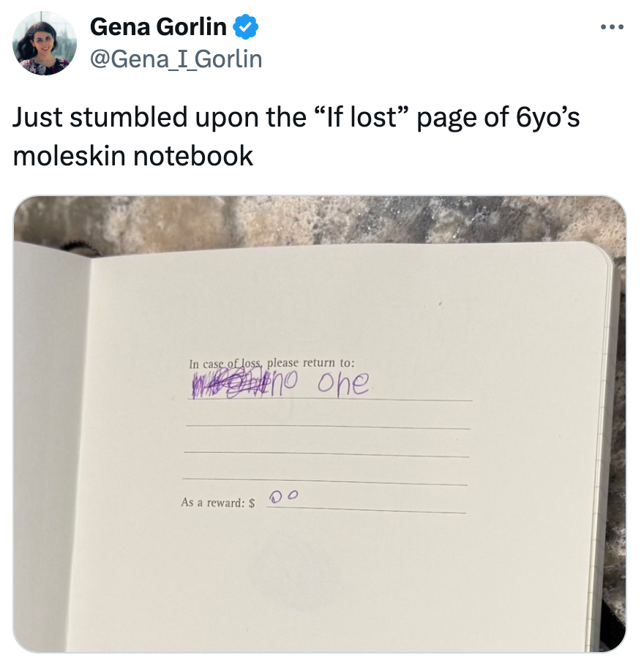Click the display name "Gena Gorlin"

click(158, 28)
